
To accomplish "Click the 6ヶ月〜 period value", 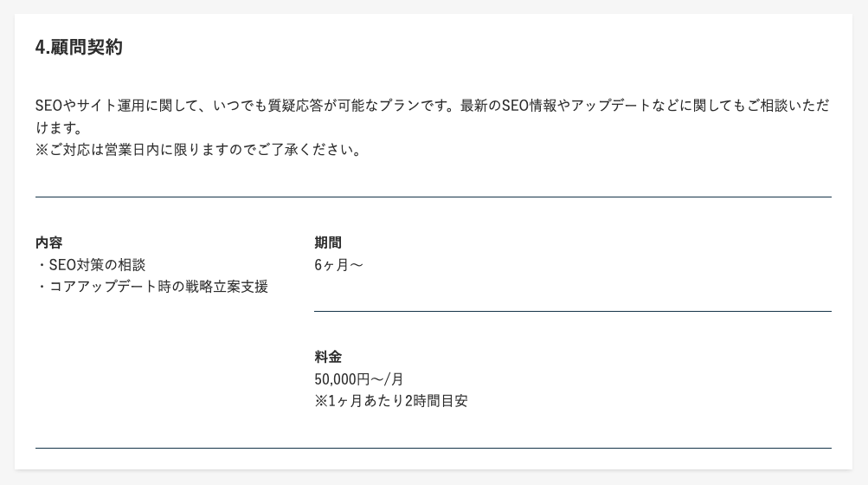I will tap(338, 265).
